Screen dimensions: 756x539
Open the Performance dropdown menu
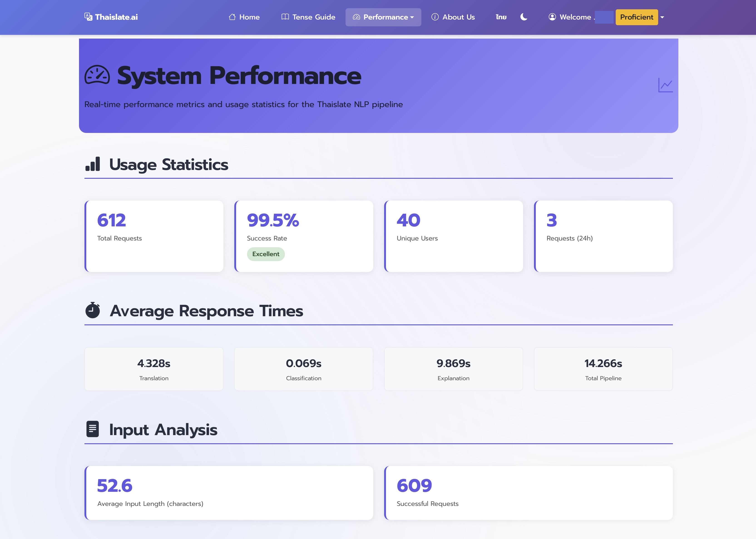pos(383,17)
